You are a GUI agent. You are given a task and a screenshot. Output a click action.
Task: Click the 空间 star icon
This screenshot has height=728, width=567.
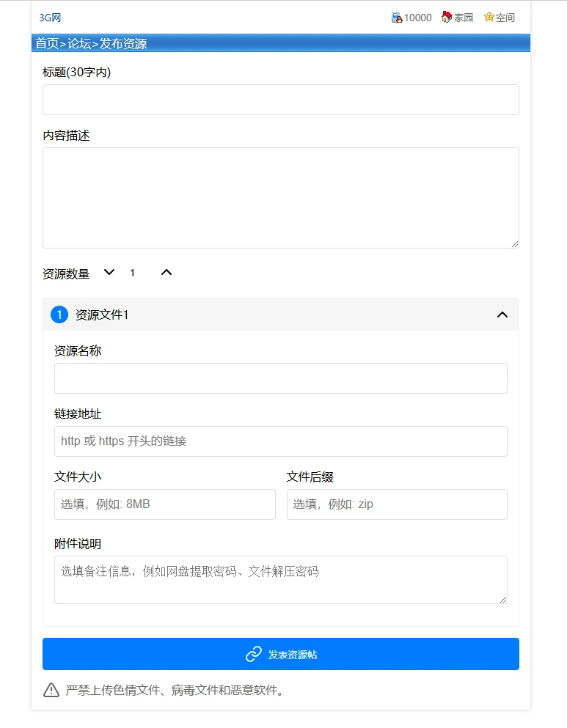489,18
